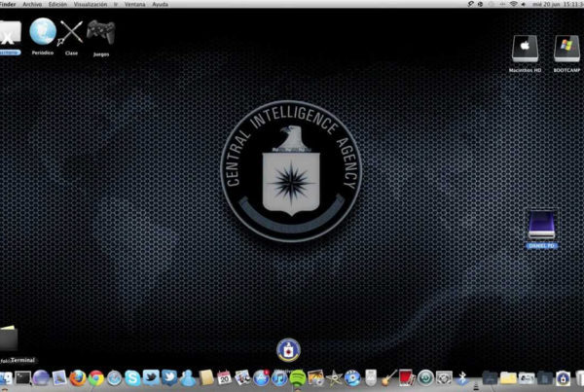Open the Finder menu

[8, 5]
